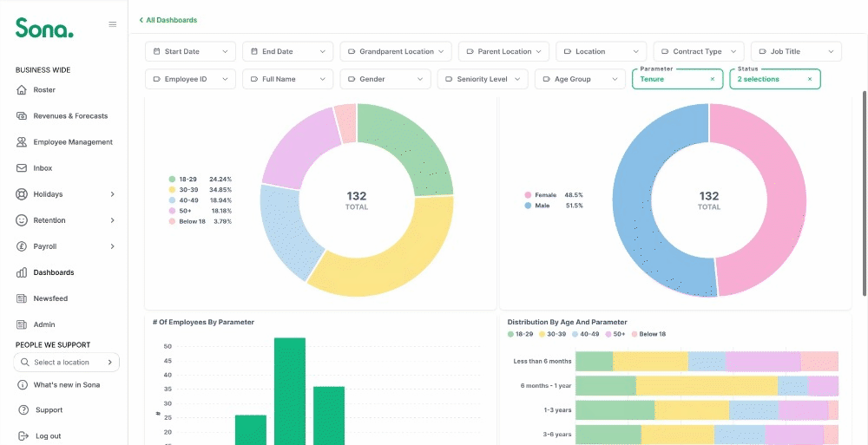The image size is (868, 445).
Task: Expand the Seniority Level filter
Action: click(483, 79)
